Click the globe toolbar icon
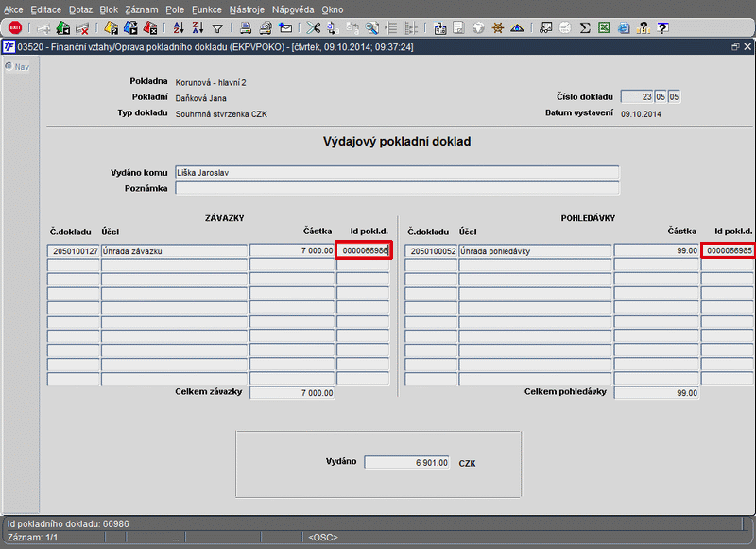 (x=478, y=28)
